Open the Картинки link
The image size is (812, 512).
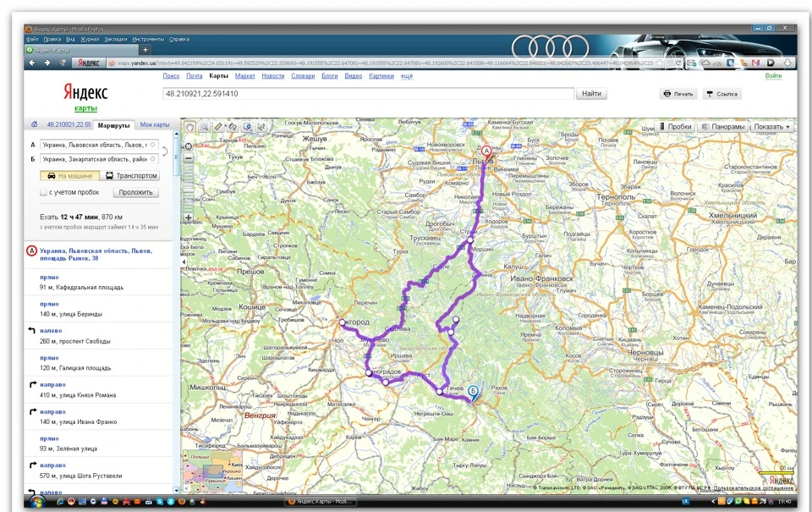[x=381, y=75]
